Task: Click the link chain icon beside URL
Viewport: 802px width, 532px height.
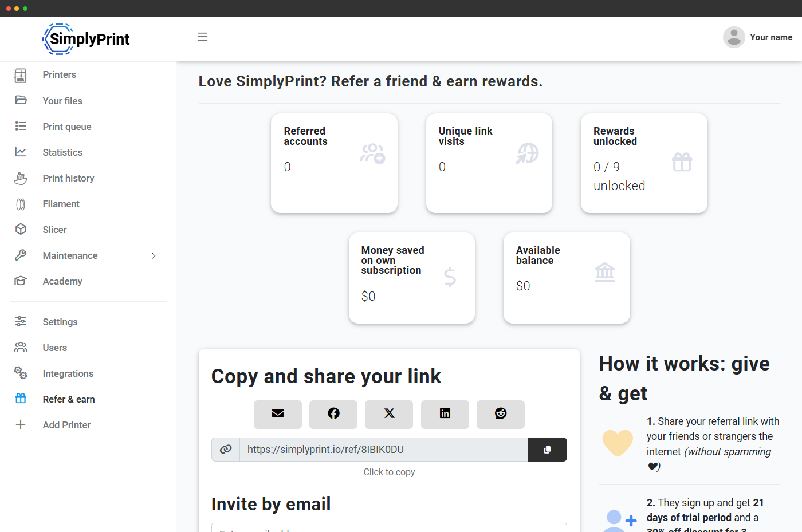Action: point(226,450)
